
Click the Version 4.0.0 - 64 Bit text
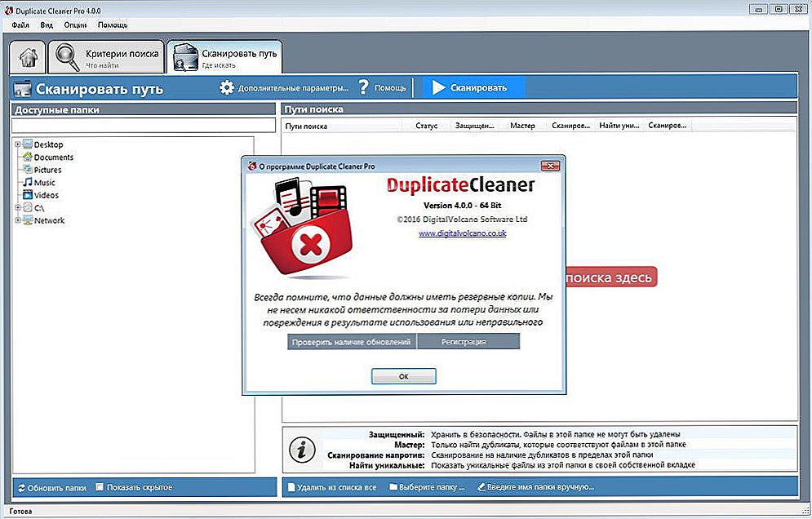click(x=463, y=205)
